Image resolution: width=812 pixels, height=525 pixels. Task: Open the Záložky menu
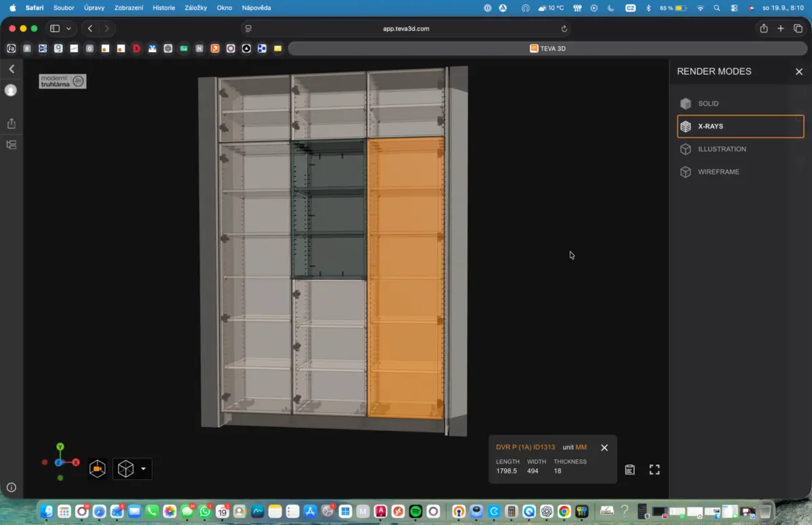[196, 8]
